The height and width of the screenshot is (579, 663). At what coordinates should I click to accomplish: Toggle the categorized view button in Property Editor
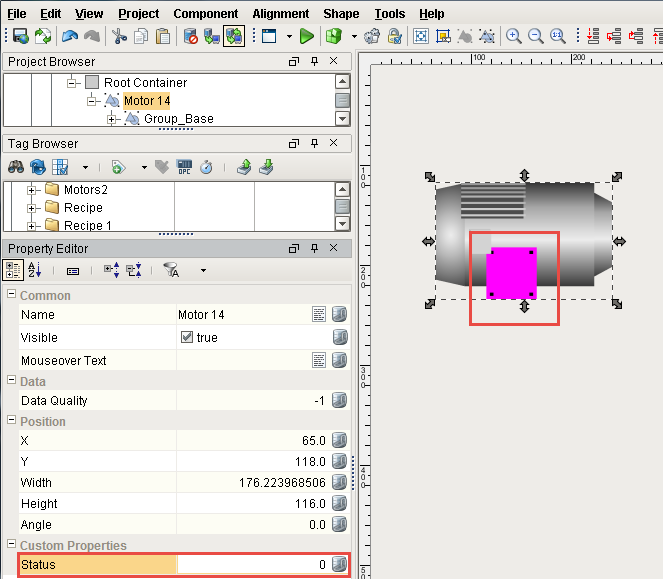(x=14, y=270)
